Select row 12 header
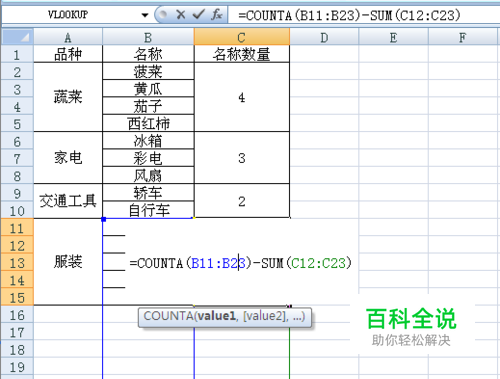 pyautogui.click(x=17, y=245)
